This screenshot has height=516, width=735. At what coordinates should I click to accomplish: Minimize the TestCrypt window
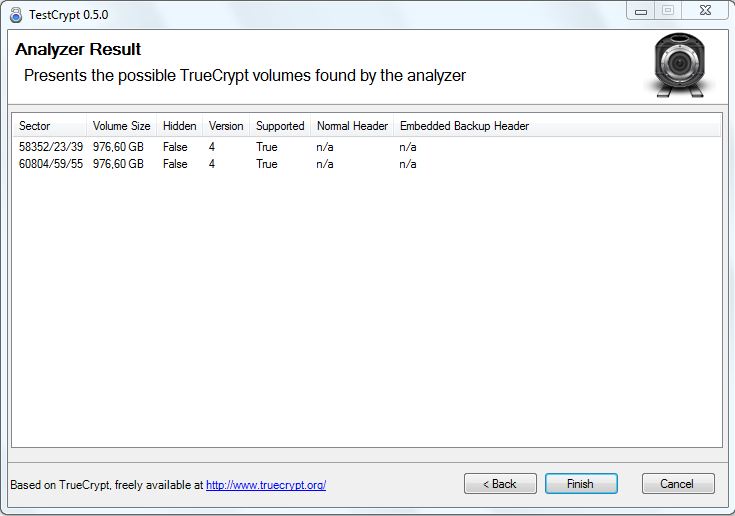(641, 10)
